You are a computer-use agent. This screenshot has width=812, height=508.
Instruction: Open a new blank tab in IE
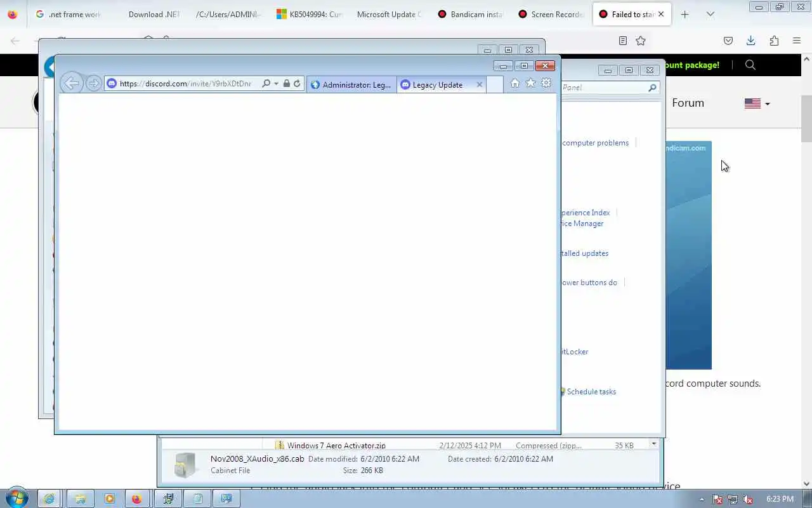click(495, 84)
